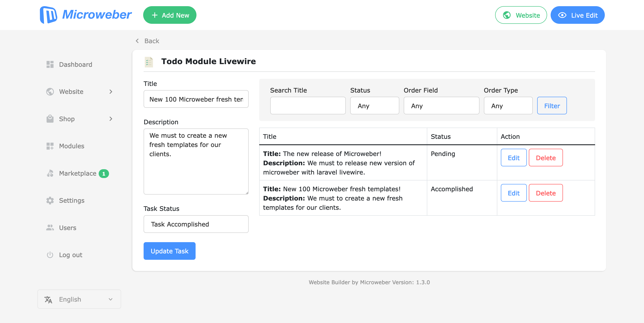Edit the Pending Microweber release task
The height and width of the screenshot is (323, 644).
coord(513,158)
